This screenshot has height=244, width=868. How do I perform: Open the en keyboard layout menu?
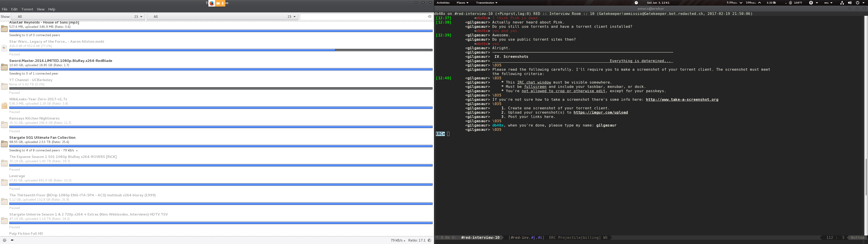(828, 3)
